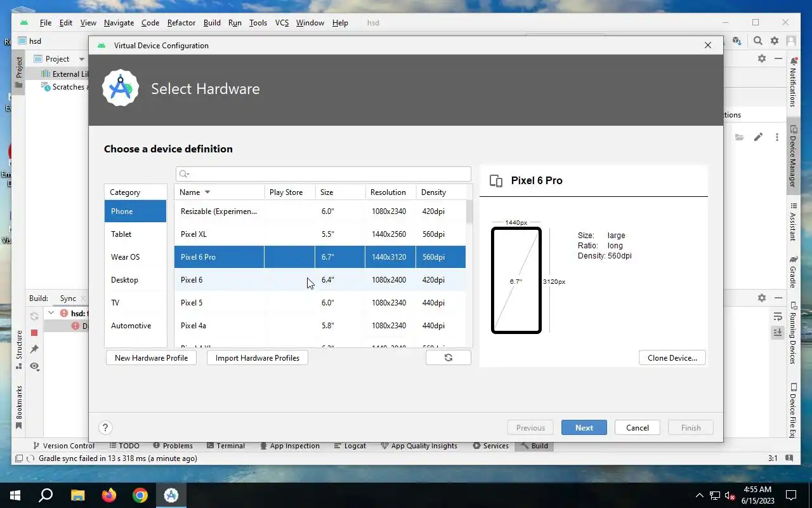Open App Quality Insights tab

419,446
